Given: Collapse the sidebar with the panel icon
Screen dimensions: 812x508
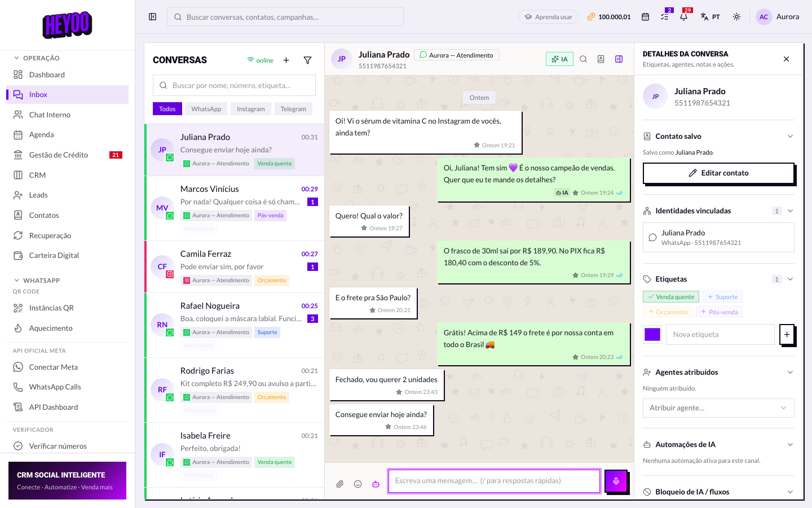Looking at the screenshot, I should click(x=152, y=17).
